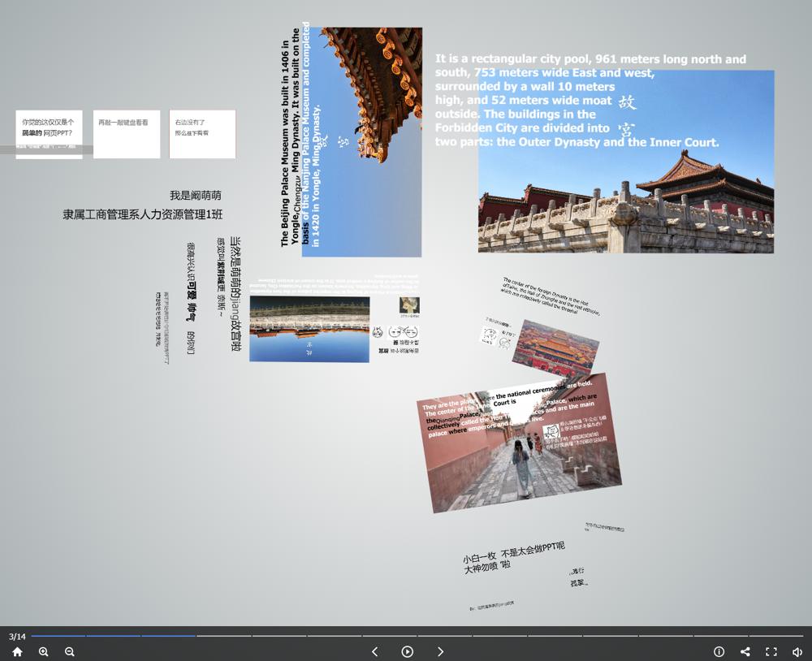Select the Zoom Out magnifier tool
This screenshot has height=661, width=812.
[70, 652]
